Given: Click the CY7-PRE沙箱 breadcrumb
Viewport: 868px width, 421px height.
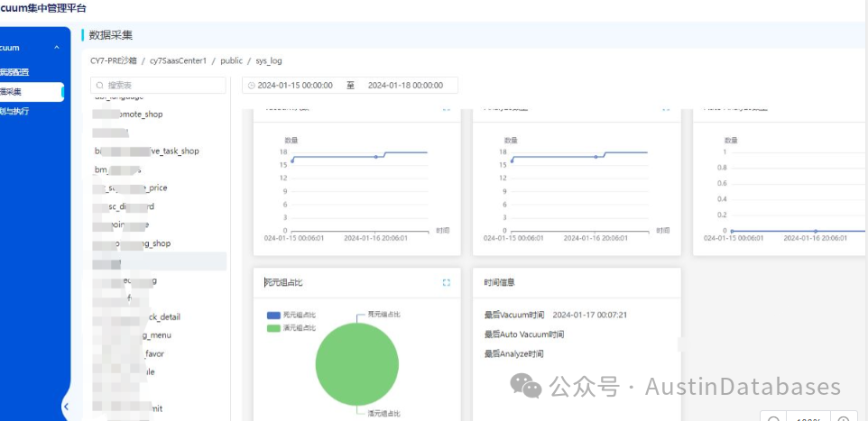Looking at the screenshot, I should coord(114,61).
